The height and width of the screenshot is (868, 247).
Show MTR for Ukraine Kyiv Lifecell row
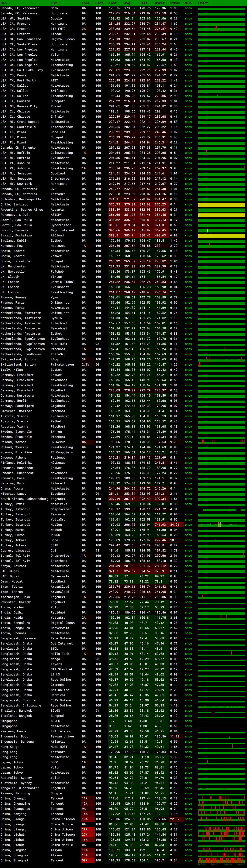pyautogui.click(x=189, y=483)
